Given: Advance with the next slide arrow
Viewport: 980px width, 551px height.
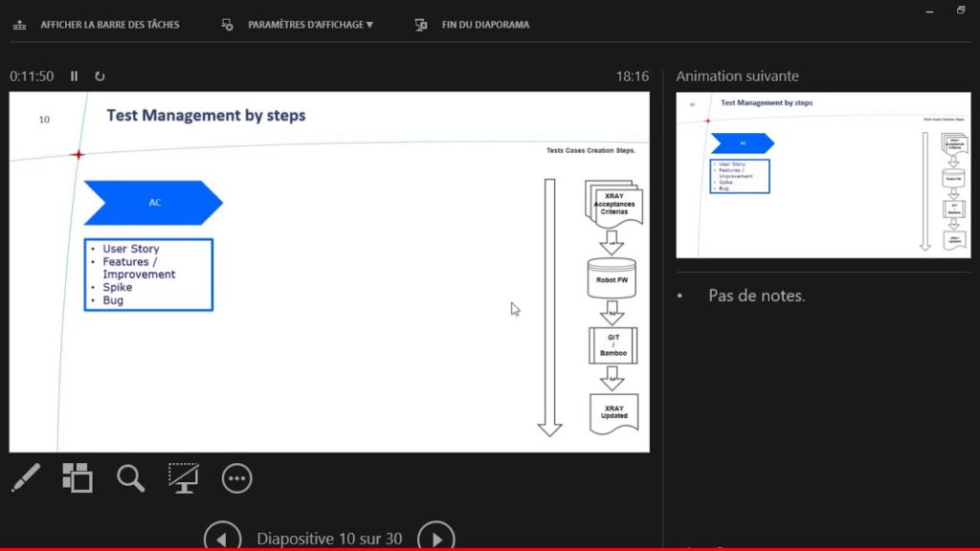Looking at the screenshot, I should coord(436,537).
